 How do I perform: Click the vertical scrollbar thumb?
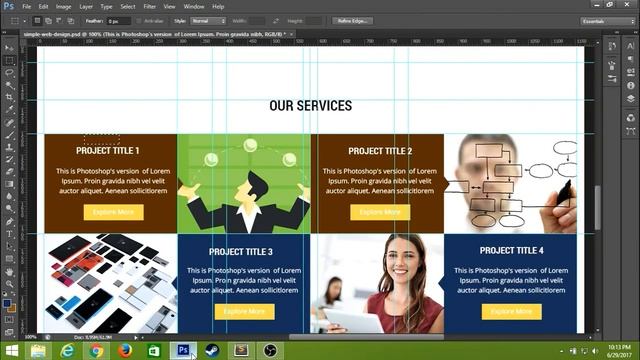598,207
